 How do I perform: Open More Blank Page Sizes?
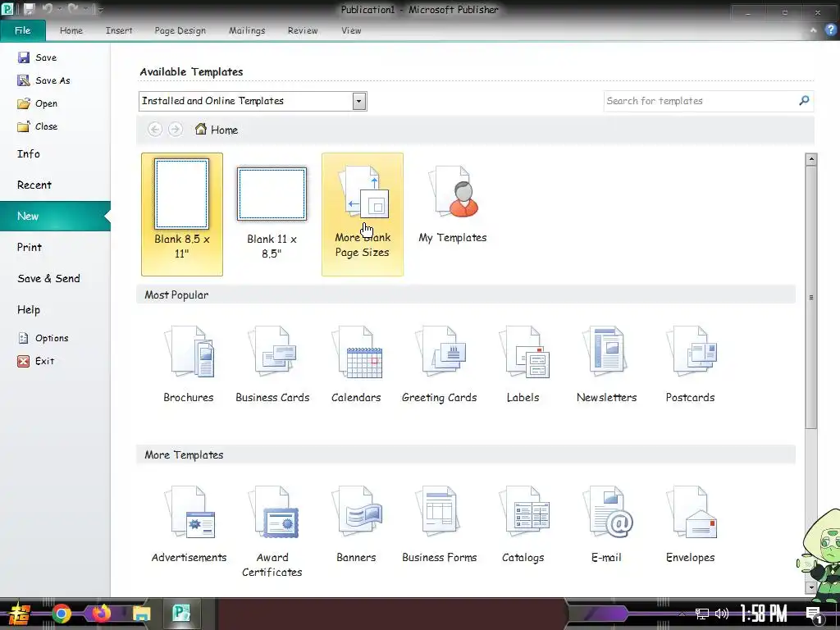(362, 214)
